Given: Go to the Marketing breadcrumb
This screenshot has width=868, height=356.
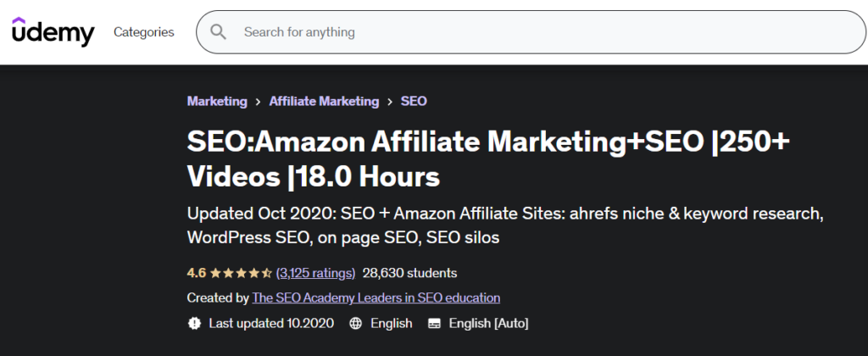Looking at the screenshot, I should [x=217, y=102].
